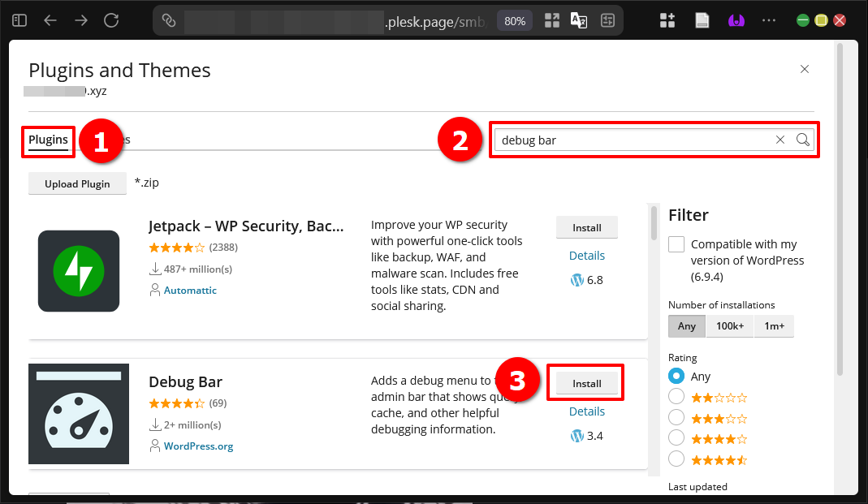Open Details for Jetpack

click(x=587, y=256)
